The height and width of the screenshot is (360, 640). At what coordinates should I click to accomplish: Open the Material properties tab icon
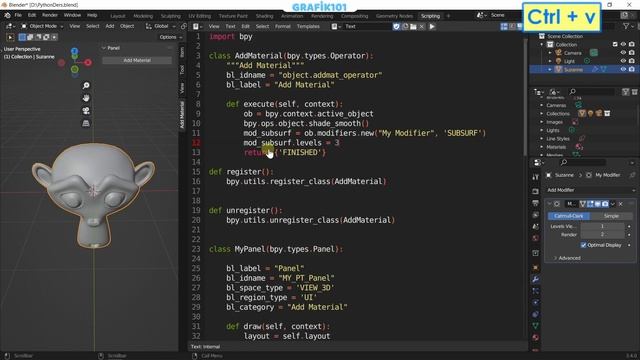click(x=536, y=338)
